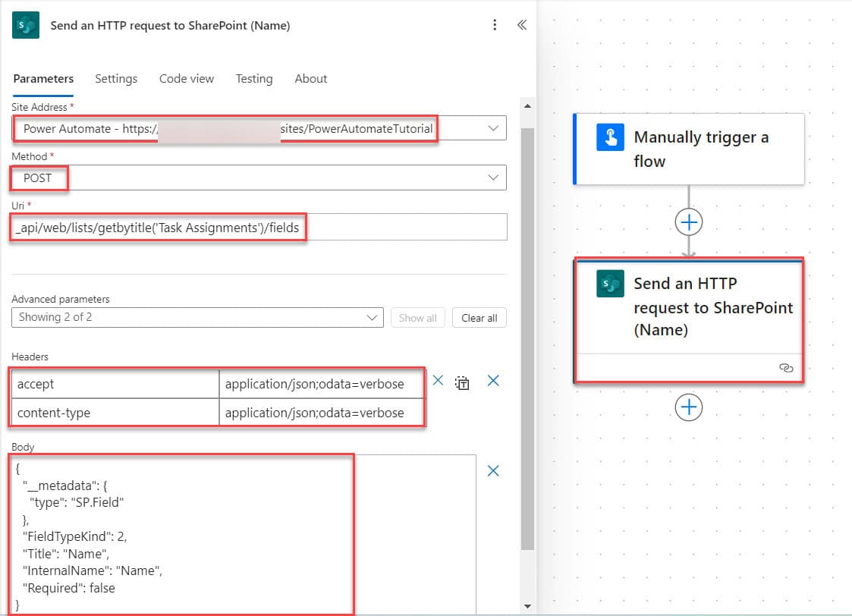Select the Send an HTTP request card title
852x616 pixels.
tap(713, 306)
